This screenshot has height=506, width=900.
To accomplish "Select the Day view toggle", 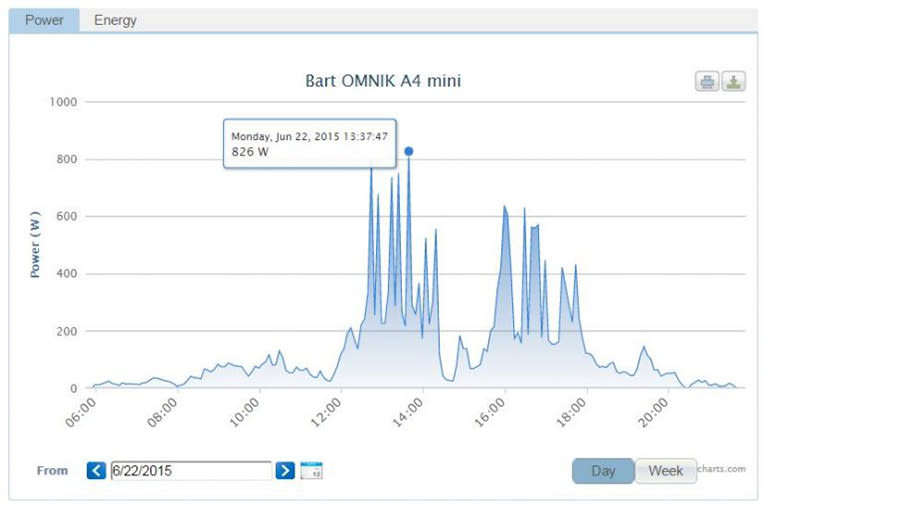I will coord(603,471).
